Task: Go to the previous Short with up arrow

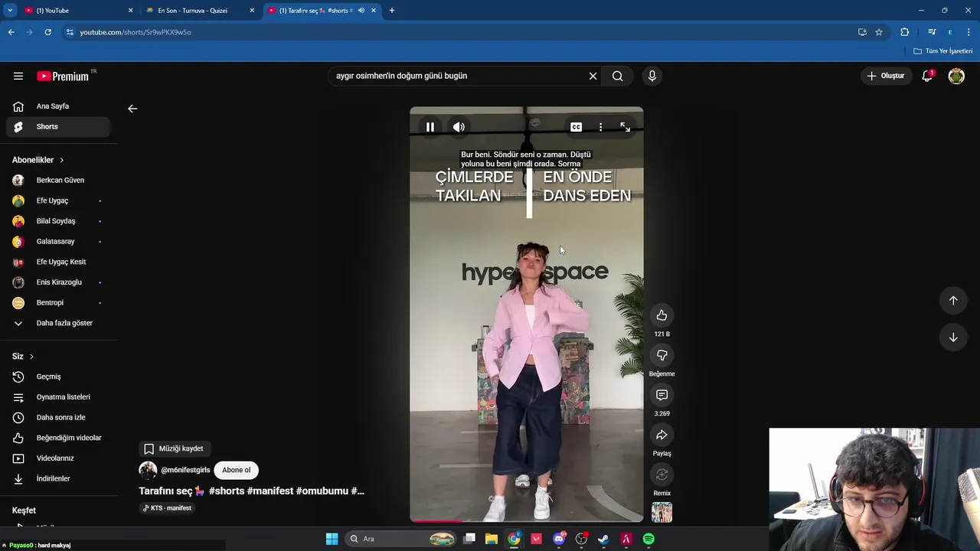Action: point(953,301)
